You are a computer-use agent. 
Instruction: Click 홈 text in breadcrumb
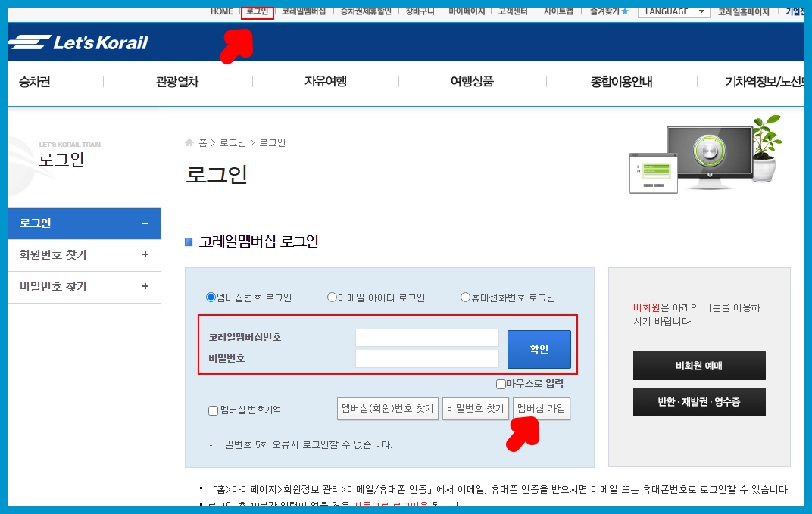tap(203, 143)
